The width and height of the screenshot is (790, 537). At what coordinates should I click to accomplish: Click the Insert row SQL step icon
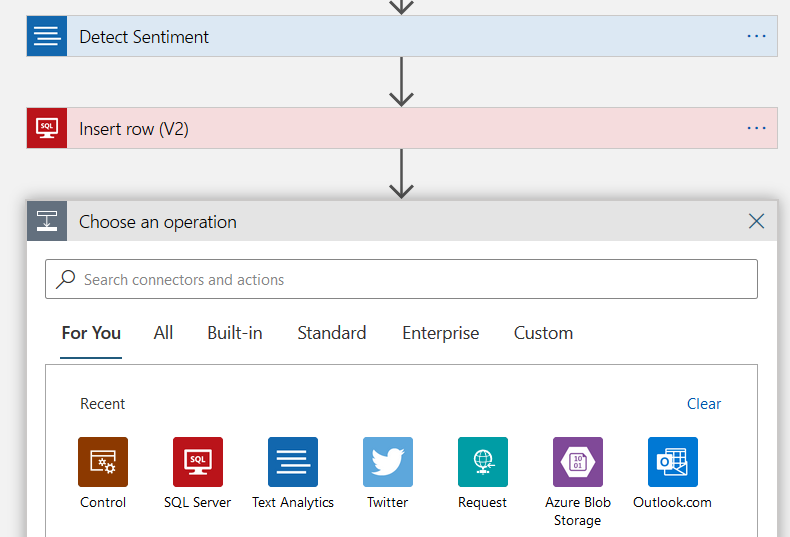47,128
